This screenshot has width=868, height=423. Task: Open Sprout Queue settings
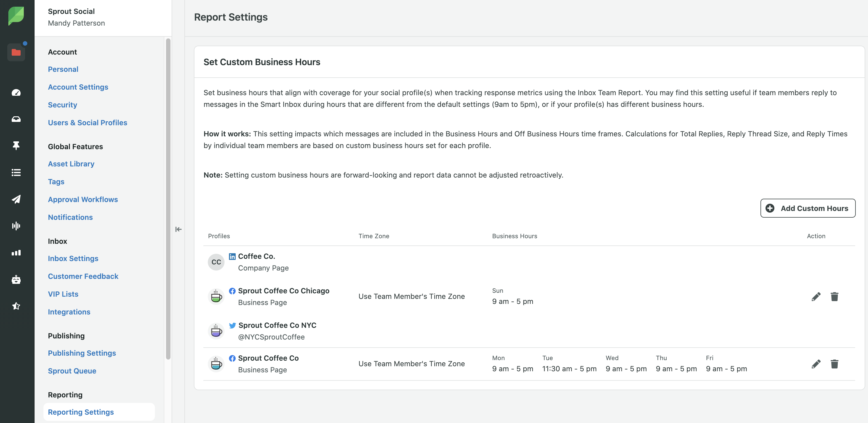[72, 371]
